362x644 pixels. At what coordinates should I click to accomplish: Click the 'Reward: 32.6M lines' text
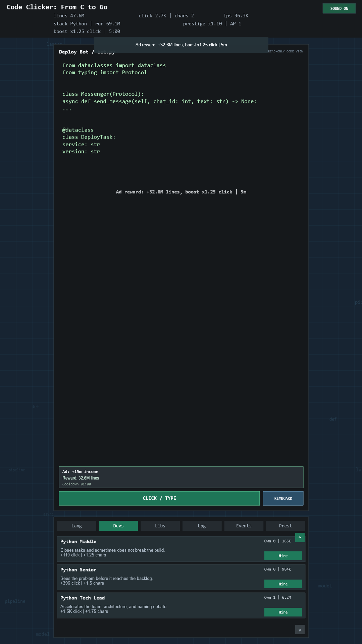click(81, 478)
